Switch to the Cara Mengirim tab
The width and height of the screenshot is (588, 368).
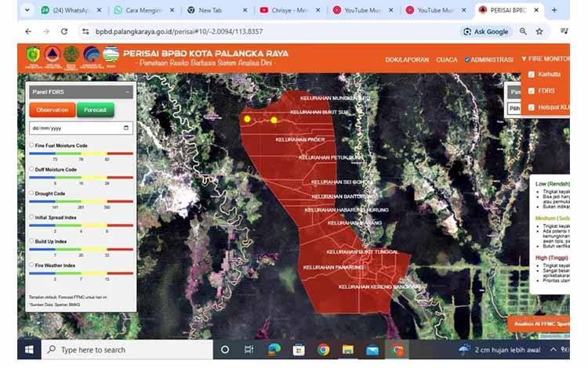pyautogui.click(x=144, y=10)
